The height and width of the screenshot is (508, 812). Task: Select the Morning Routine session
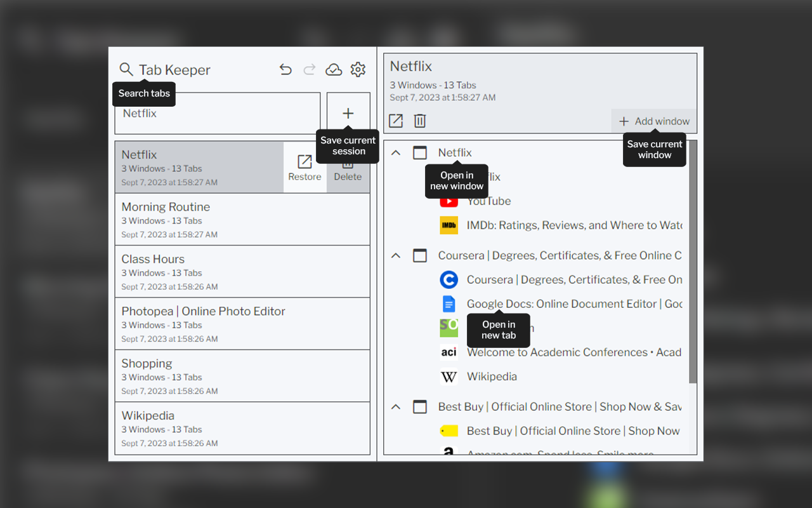242,219
